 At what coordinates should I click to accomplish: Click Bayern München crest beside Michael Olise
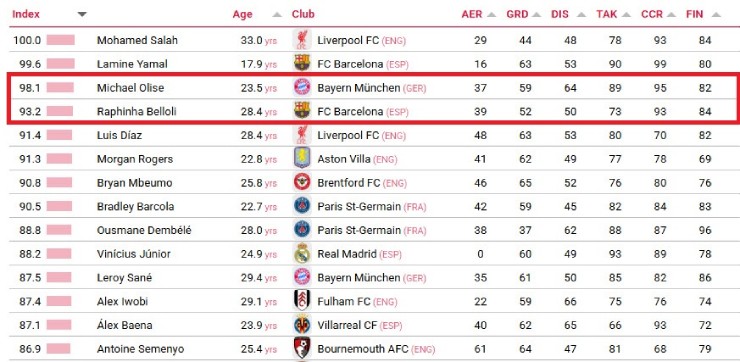tap(302, 87)
